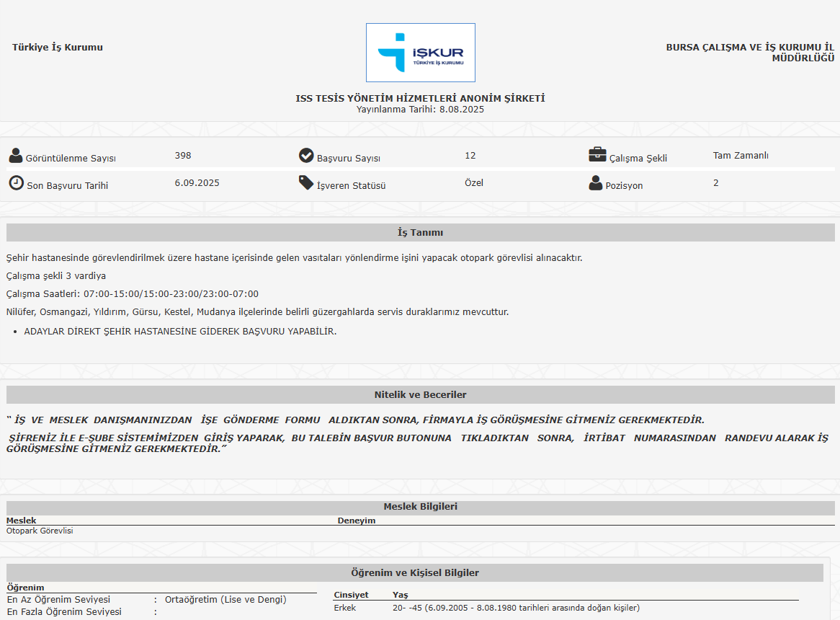Click the tag icon beside İşveren Statüsü
The image size is (840, 620).
pos(306,182)
